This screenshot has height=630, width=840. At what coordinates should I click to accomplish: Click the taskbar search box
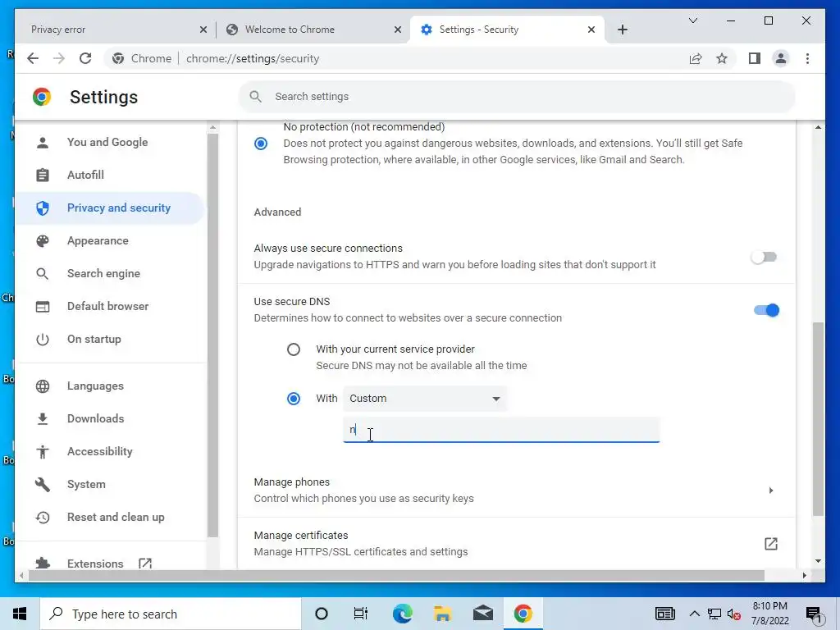[x=171, y=614]
